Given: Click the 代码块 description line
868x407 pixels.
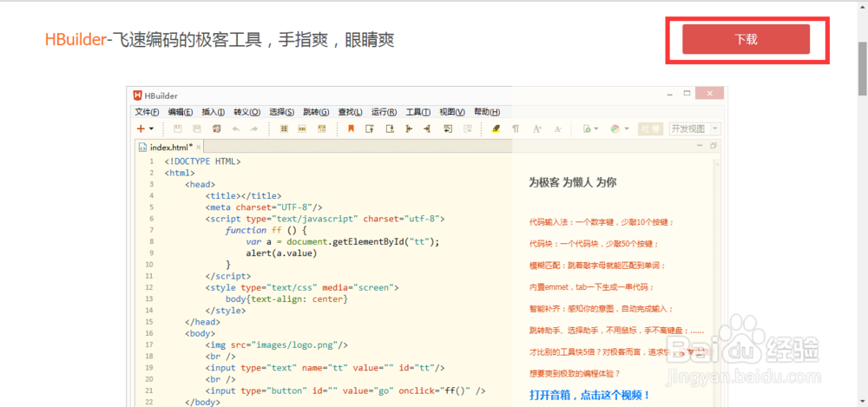Looking at the screenshot, I should point(594,244).
